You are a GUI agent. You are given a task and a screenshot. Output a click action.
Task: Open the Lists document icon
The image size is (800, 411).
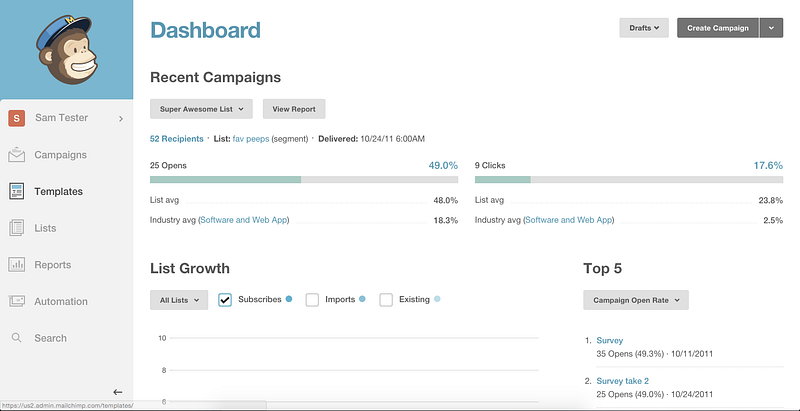[x=17, y=228]
